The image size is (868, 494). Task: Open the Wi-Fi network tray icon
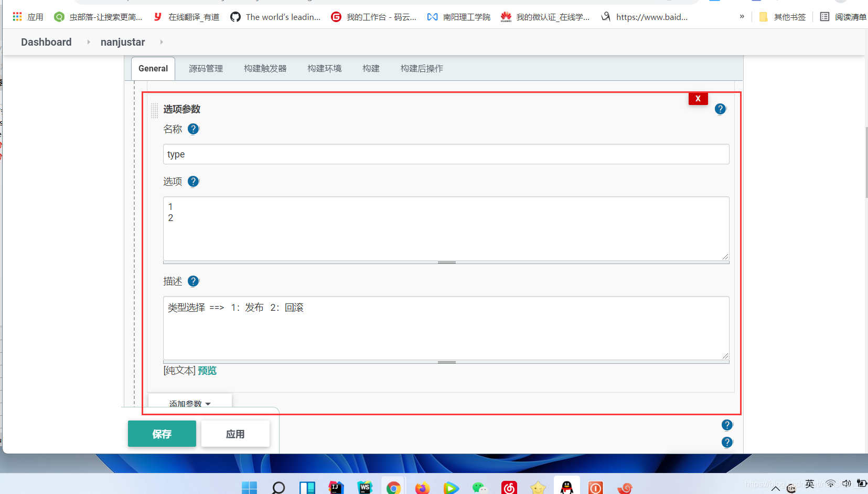(x=830, y=484)
